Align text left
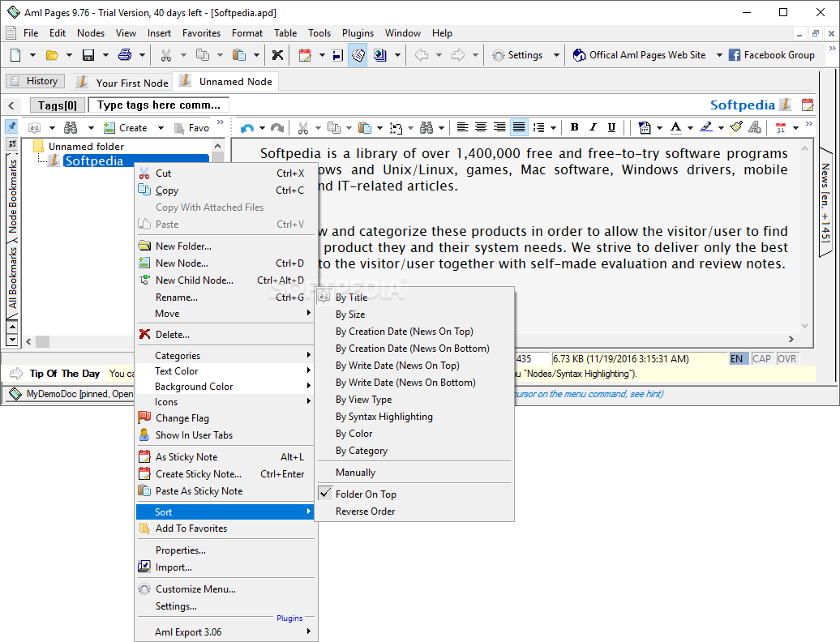The width and height of the screenshot is (840, 642). 462,127
